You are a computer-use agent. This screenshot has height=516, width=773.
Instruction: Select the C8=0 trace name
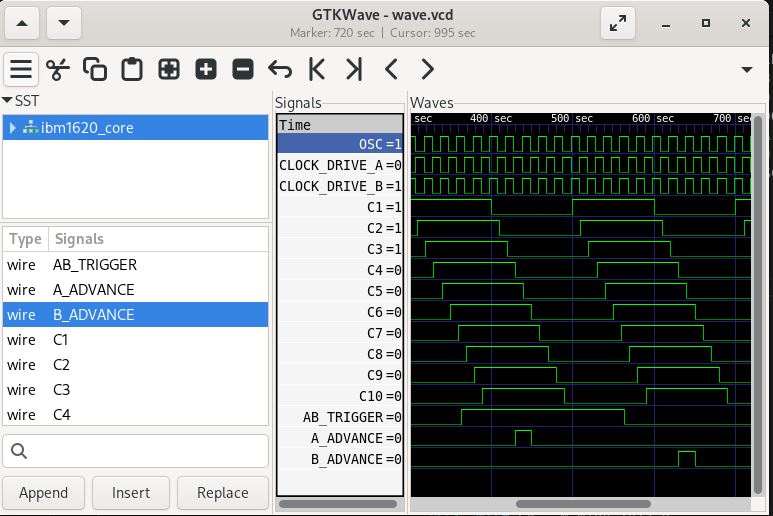point(340,354)
